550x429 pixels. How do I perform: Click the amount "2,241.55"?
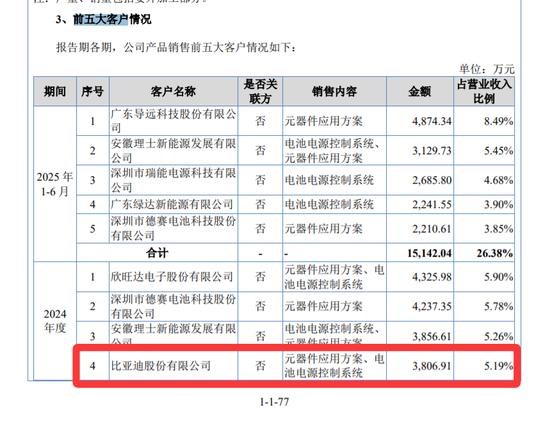(432, 204)
